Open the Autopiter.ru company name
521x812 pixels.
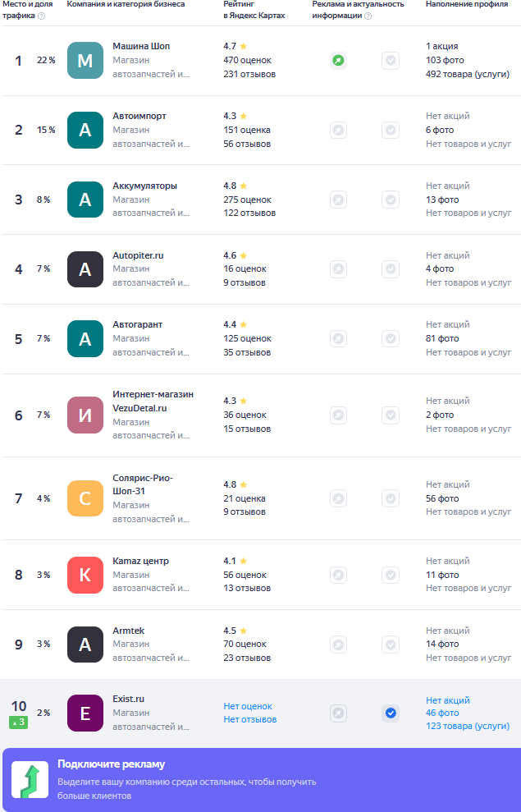138,255
